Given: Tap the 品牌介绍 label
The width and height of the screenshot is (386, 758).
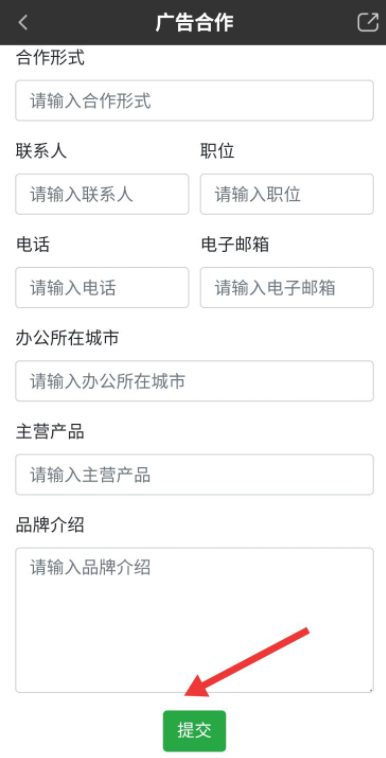Looking at the screenshot, I should click(50, 525).
